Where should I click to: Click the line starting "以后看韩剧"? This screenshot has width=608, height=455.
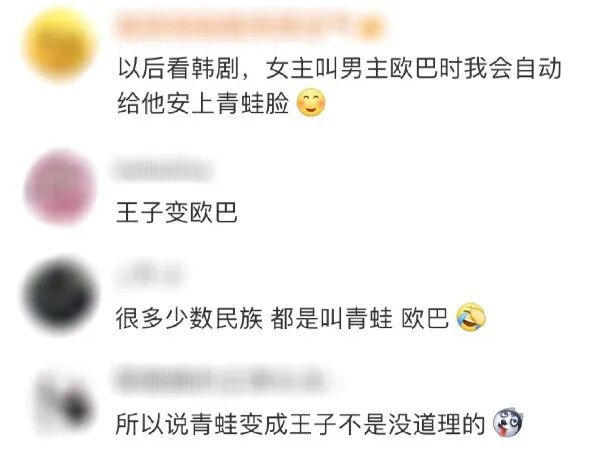339,68
